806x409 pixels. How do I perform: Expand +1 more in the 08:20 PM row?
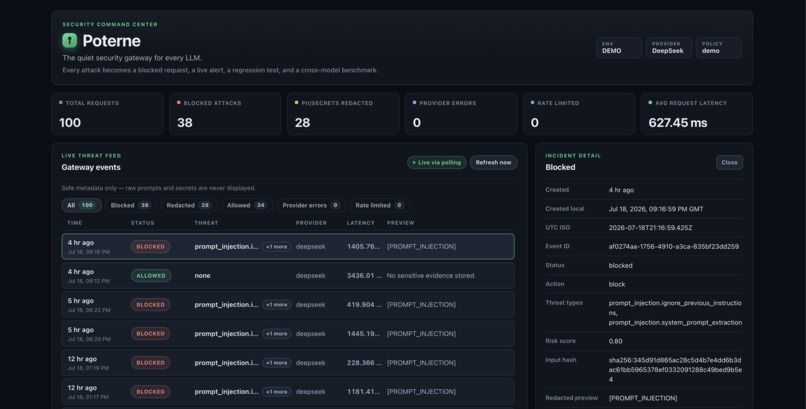pyautogui.click(x=277, y=333)
